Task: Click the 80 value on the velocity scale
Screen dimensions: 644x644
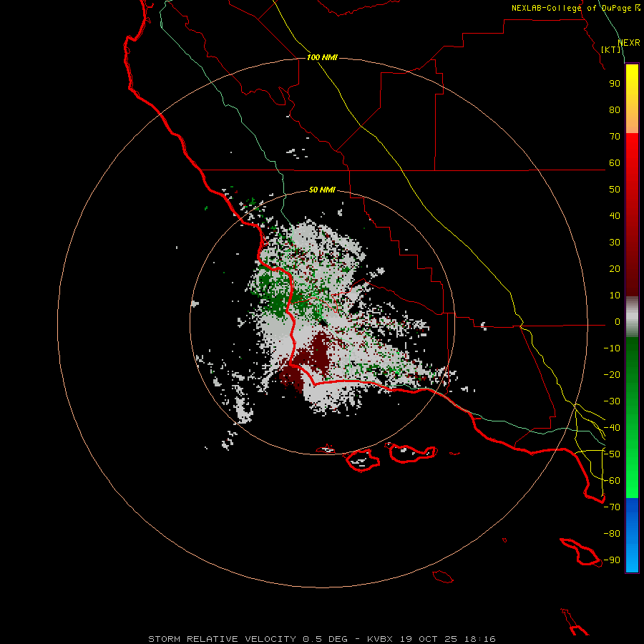Action: click(615, 109)
